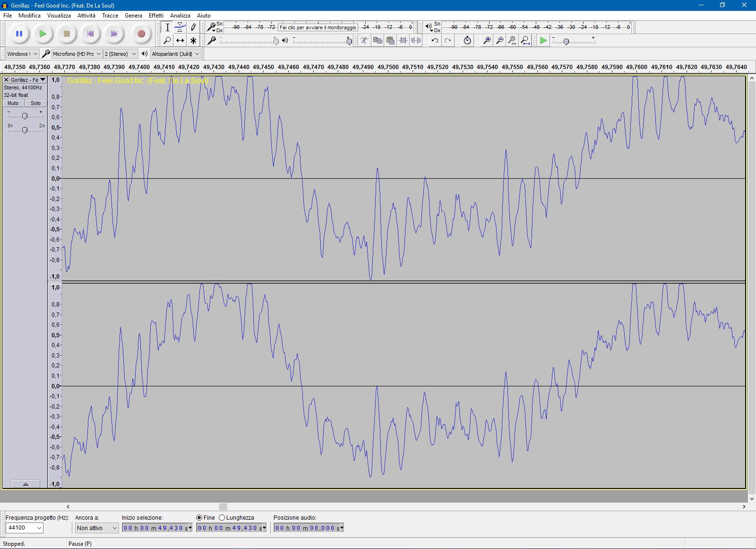Select the Time Shift tool

click(x=180, y=41)
